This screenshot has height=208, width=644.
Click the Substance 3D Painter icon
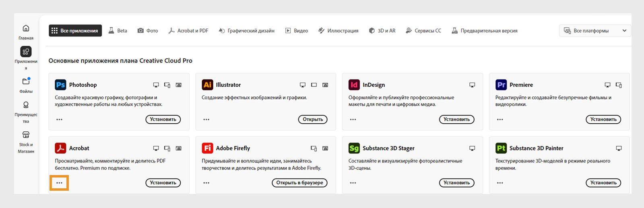point(501,148)
